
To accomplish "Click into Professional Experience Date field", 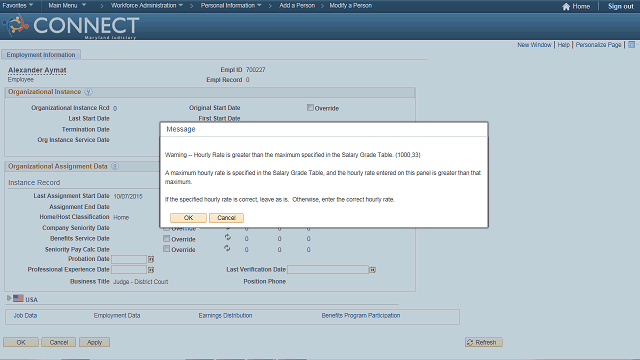I will (129, 270).
